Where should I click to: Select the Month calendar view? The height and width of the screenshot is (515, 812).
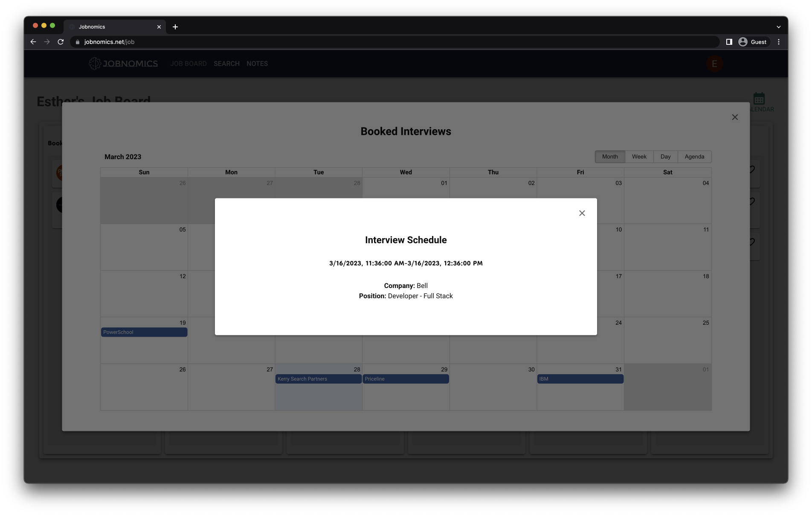pyautogui.click(x=610, y=157)
